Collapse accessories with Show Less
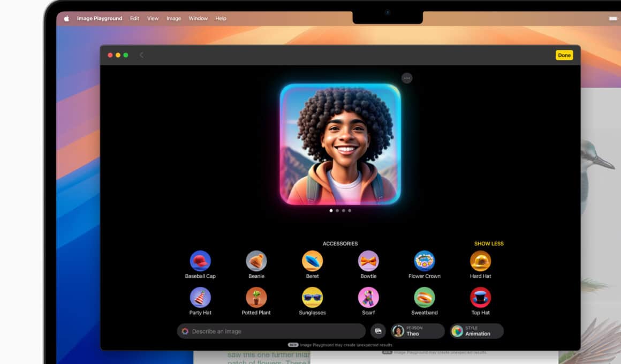This screenshot has width=621, height=364. point(489,244)
